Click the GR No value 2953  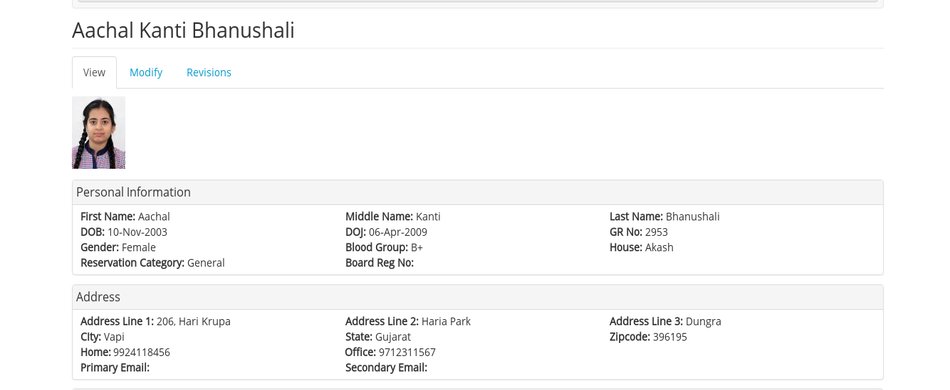tap(656, 232)
